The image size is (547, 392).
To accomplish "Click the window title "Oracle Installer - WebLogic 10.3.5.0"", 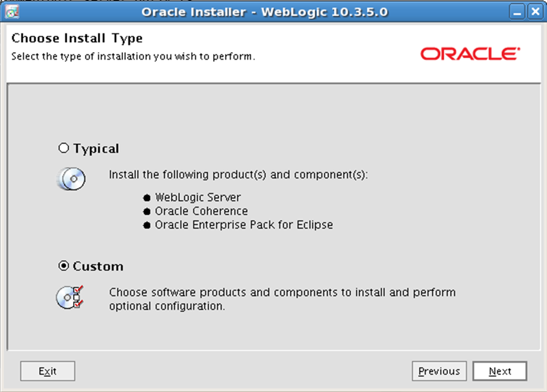I will (265, 12).
